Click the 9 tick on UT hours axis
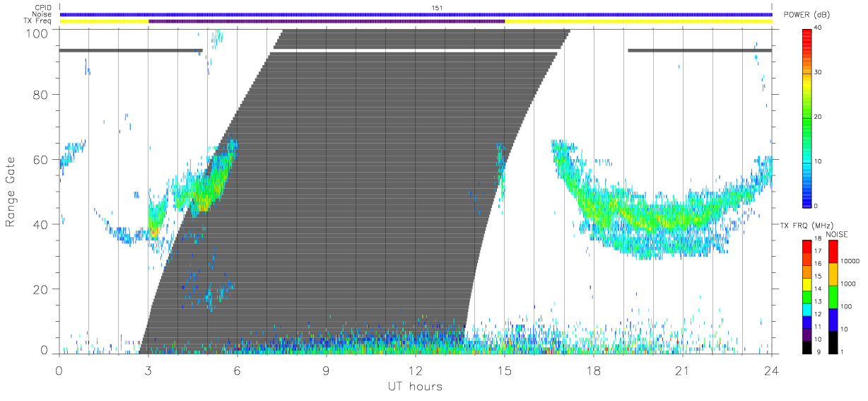This screenshot has height=401, width=868. point(327,369)
